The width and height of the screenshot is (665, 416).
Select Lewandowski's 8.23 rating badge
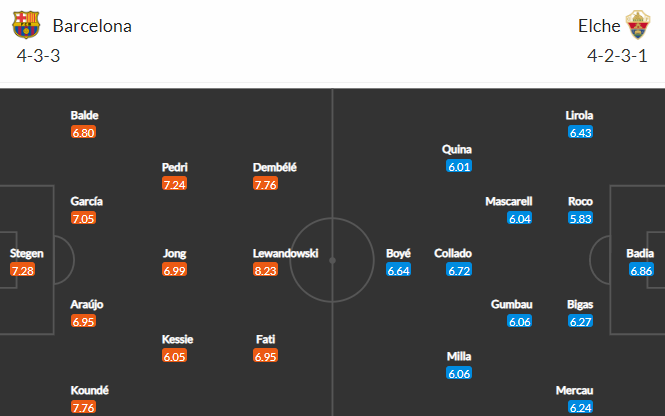(265, 270)
